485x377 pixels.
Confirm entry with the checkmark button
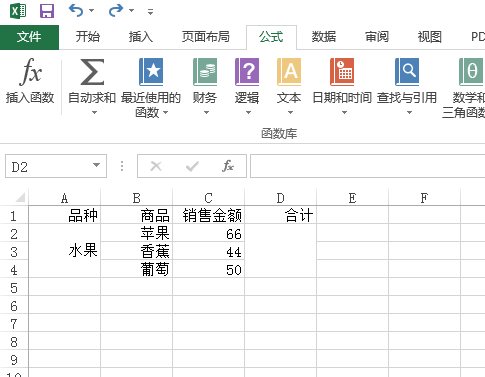192,166
